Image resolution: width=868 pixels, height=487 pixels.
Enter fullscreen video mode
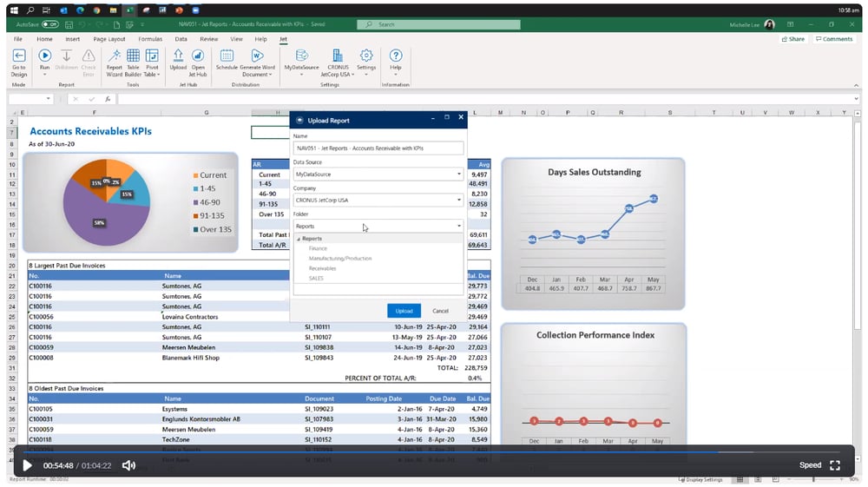pyautogui.click(x=835, y=465)
